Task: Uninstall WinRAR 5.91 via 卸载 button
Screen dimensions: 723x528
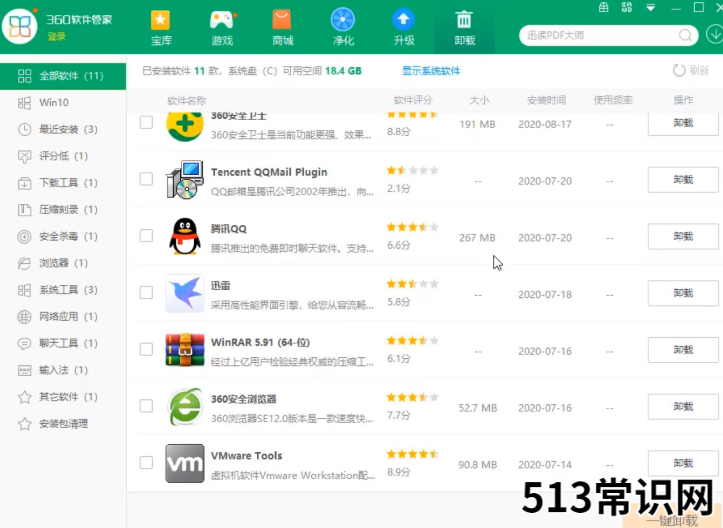Action: (683, 350)
